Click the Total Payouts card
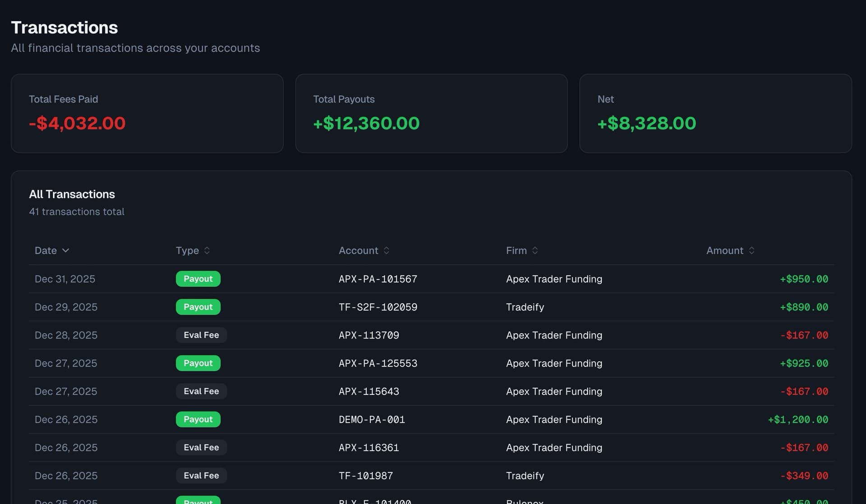866x504 pixels. 431,113
